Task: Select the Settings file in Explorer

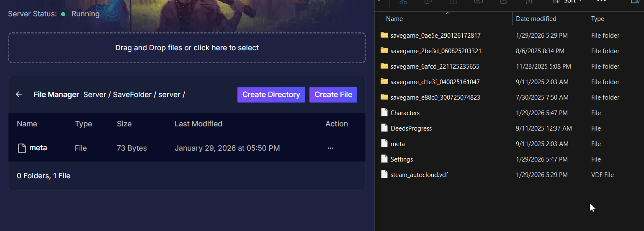Action: point(402,159)
